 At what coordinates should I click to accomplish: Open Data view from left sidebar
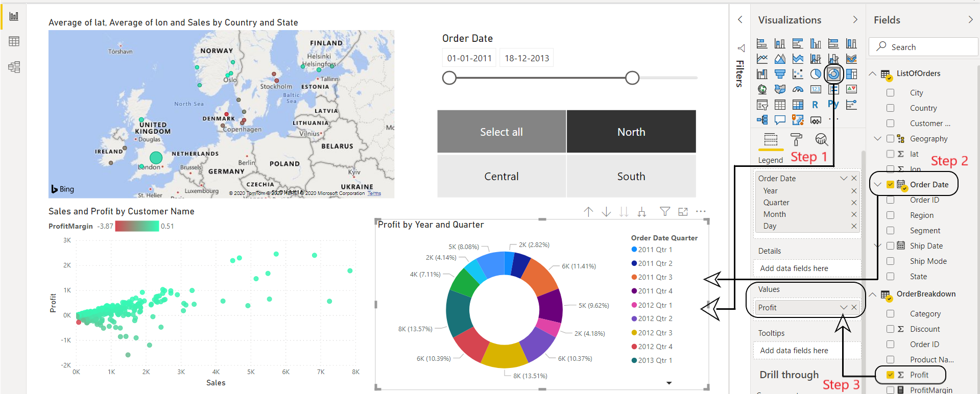(14, 41)
